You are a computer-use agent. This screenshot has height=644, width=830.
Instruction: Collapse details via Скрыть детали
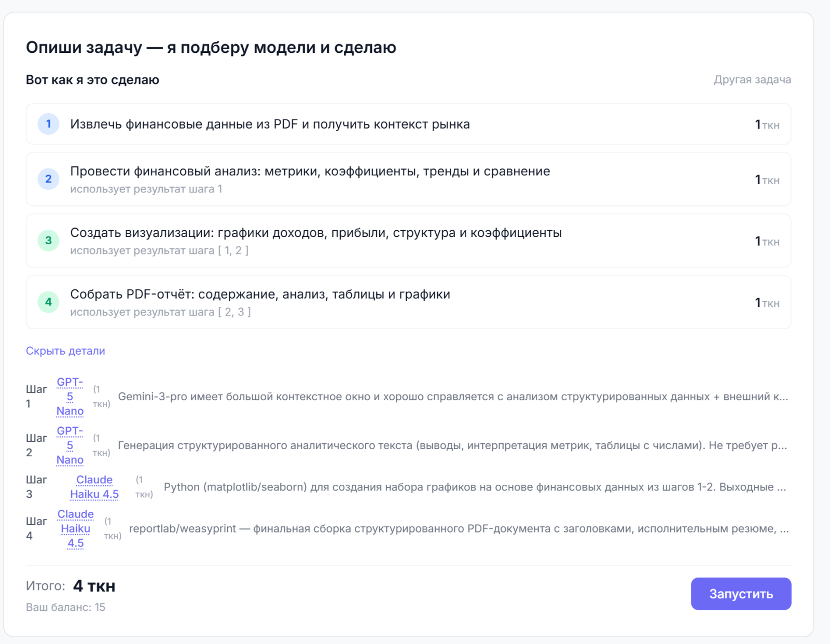coord(65,351)
